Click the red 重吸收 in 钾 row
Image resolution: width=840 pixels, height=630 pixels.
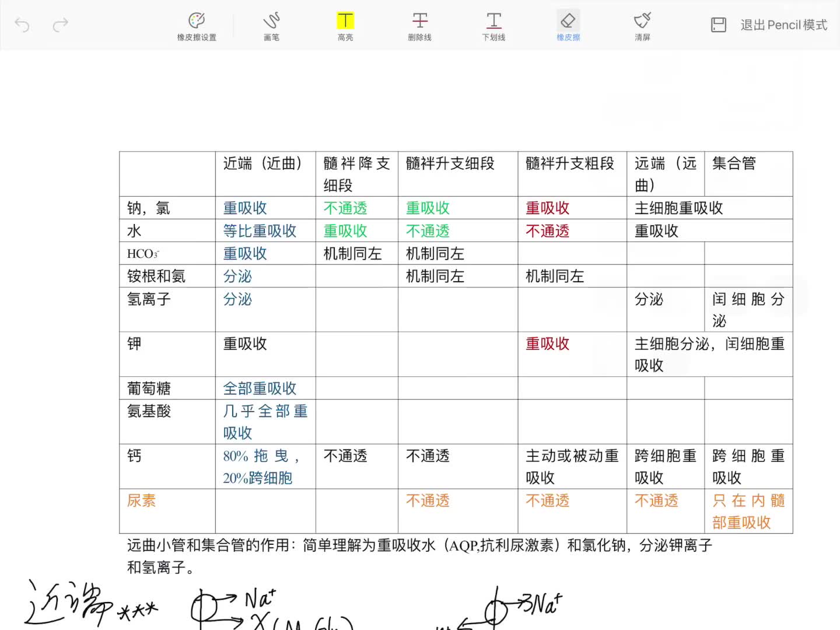[x=547, y=344]
